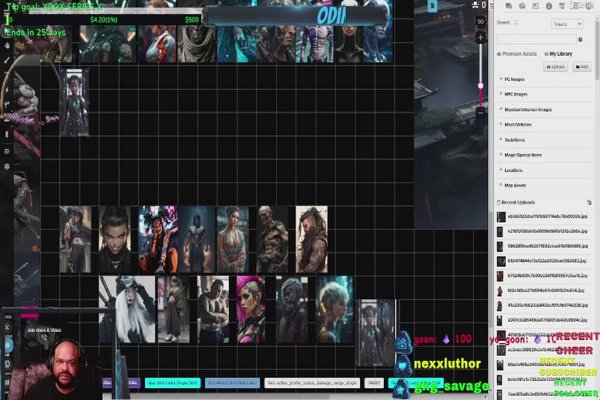Select the muscular undead creature token
Screen dimensions: 600x400
coord(272,240)
